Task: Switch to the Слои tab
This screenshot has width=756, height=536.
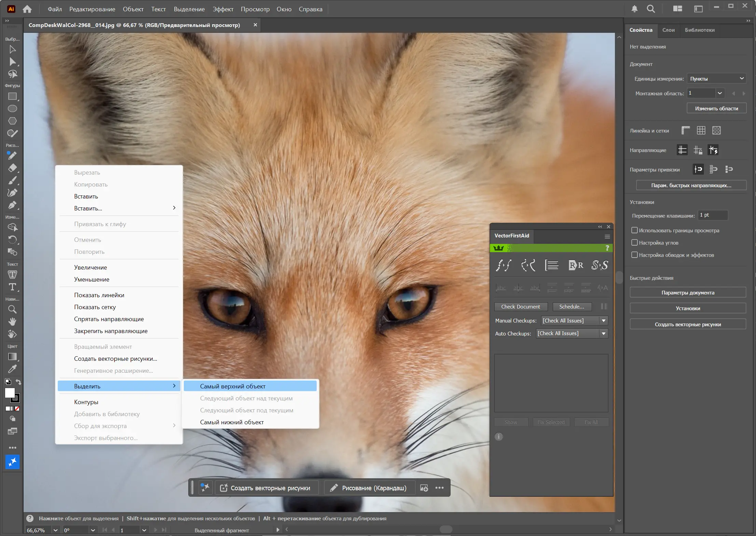Action: (668, 30)
